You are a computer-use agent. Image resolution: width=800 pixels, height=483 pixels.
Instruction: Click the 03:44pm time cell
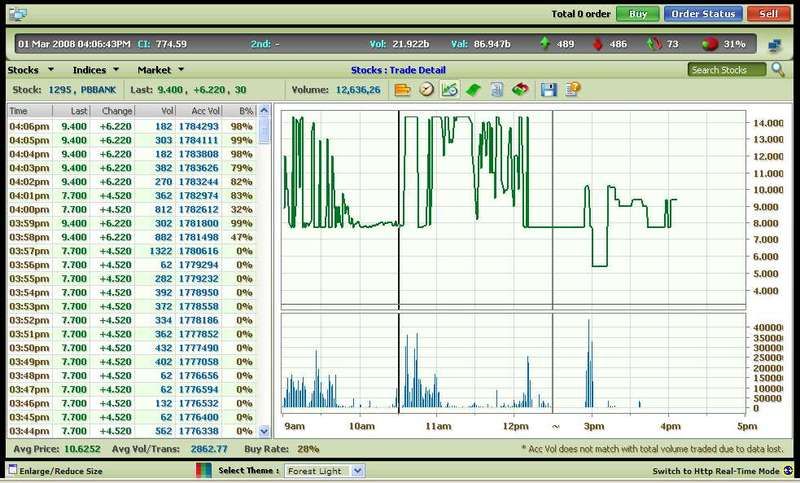coord(29,431)
